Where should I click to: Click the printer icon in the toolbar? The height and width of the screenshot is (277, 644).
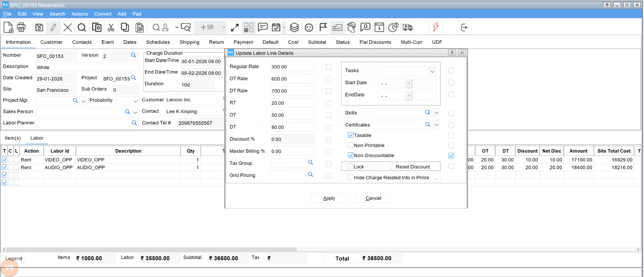point(21,27)
